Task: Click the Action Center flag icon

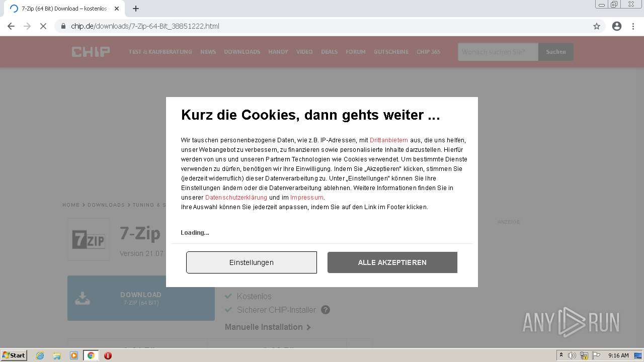Action: tap(596, 355)
